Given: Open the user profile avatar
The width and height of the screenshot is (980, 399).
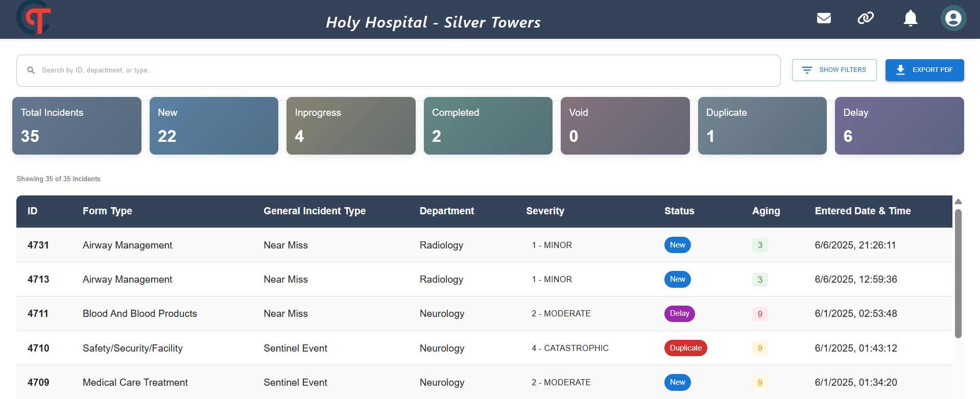Looking at the screenshot, I should 953,18.
